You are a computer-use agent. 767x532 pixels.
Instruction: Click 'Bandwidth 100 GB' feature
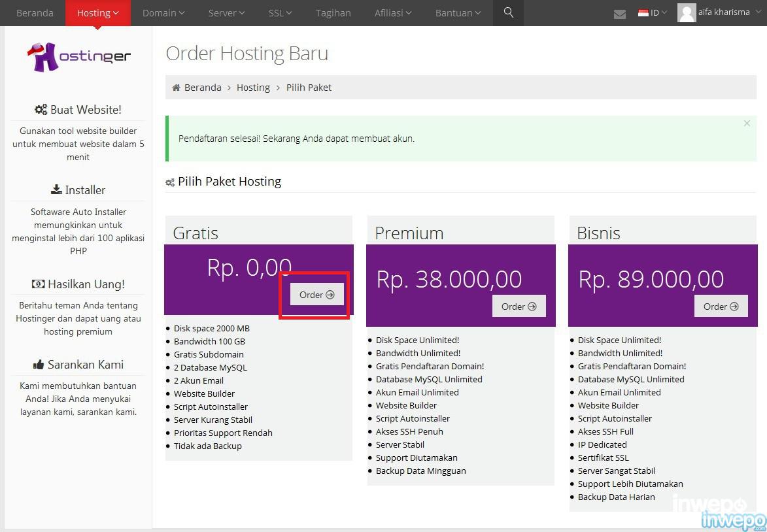(209, 342)
